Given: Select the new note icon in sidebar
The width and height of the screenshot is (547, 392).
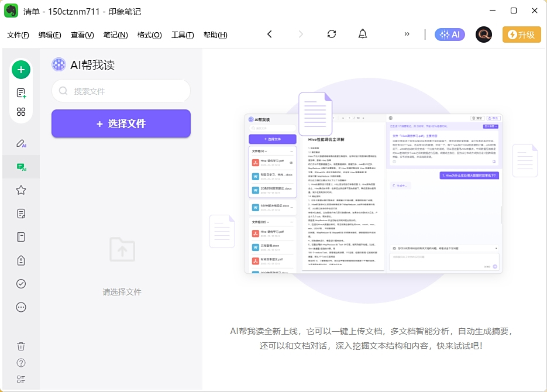Looking at the screenshot, I should coord(21,91).
